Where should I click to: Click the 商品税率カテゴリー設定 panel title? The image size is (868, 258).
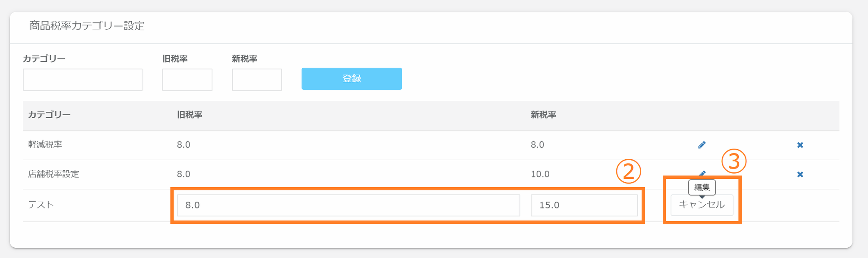tap(87, 26)
